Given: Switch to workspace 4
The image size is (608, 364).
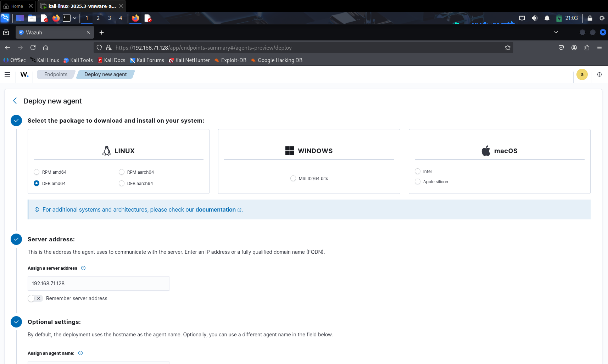Looking at the screenshot, I should pyautogui.click(x=121, y=18).
